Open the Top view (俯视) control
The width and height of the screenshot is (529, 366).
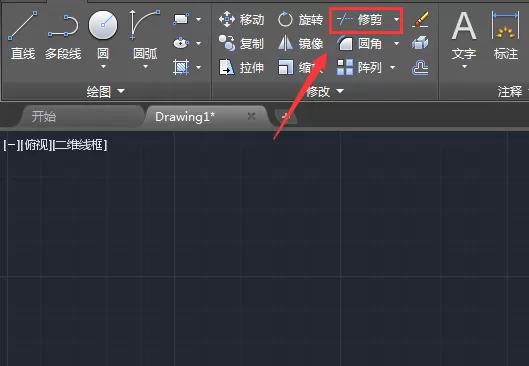click(36, 145)
